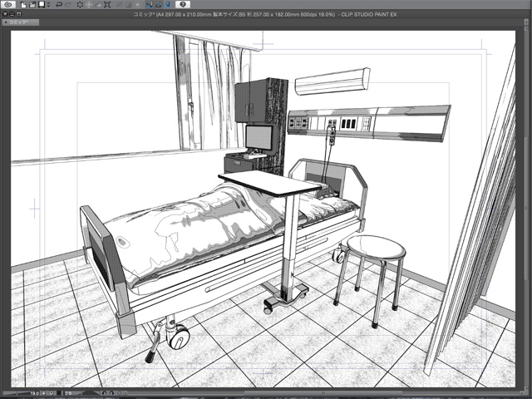Click the horizontal canvas scrollbar
Image resolution: width=532 pixels, height=399 pixels.
pyautogui.click(x=323, y=393)
